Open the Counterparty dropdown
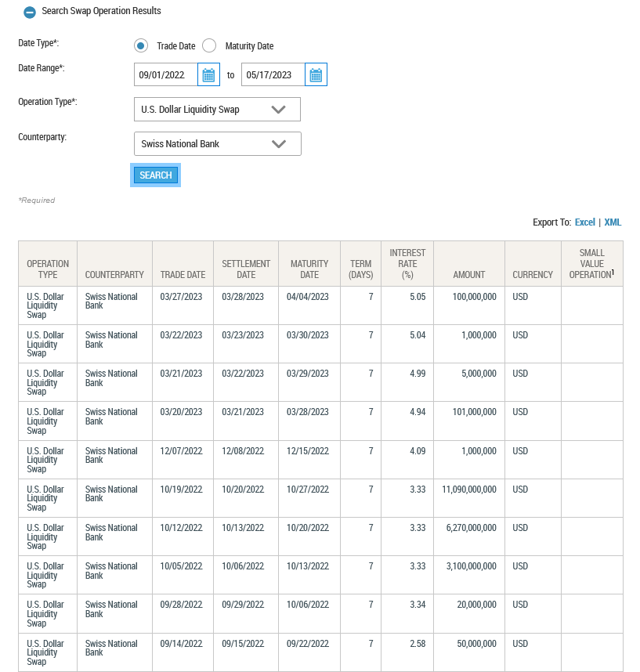Screen dimensions: 640x672 click(x=218, y=143)
